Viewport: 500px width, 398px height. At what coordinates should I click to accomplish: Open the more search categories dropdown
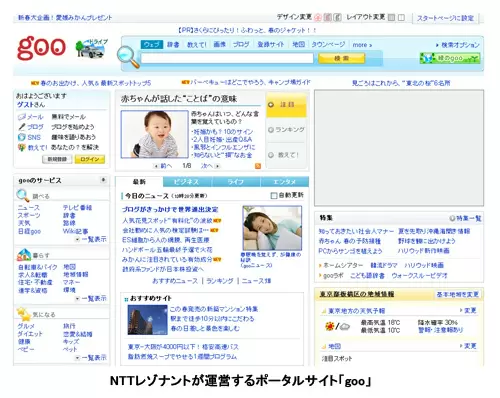coord(362,45)
